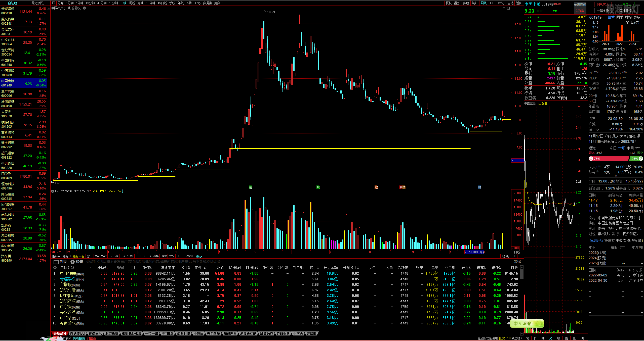The height and width of the screenshot is (341, 644).
Task: Expand the 更多.. financial options at top right
Action: coord(638,17)
